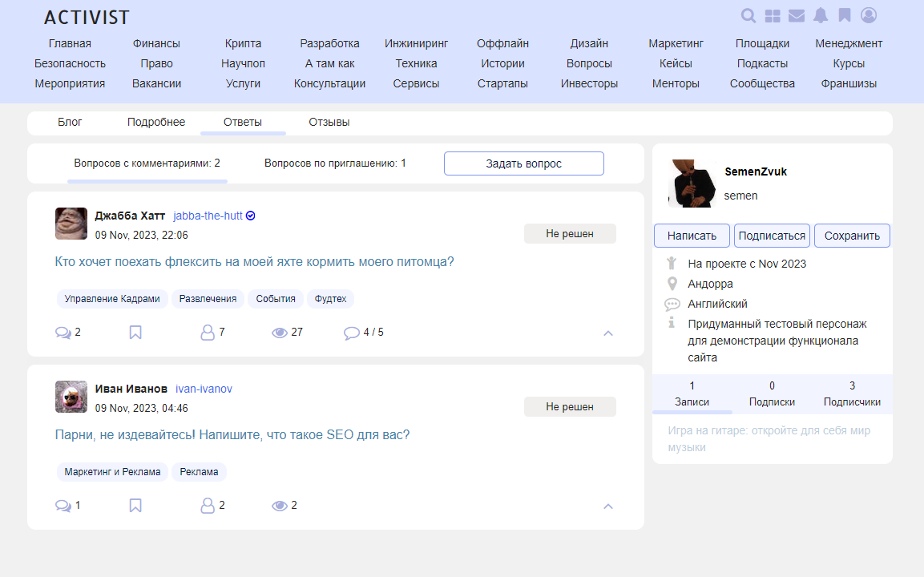Collapse the Jabba the Hutt question card
924x577 pixels.
pyautogui.click(x=608, y=333)
